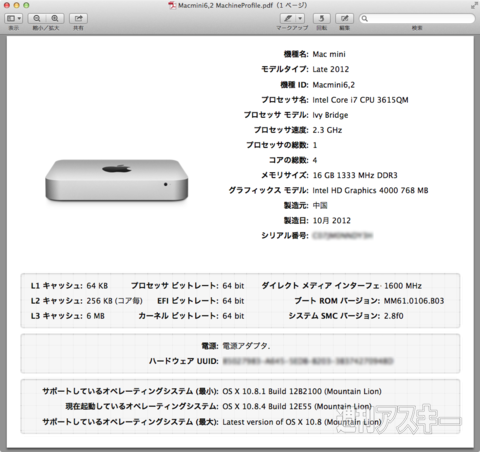480x452 pixels.
Task: Click the 'プロセッサ名:' label
Action: coord(285,100)
